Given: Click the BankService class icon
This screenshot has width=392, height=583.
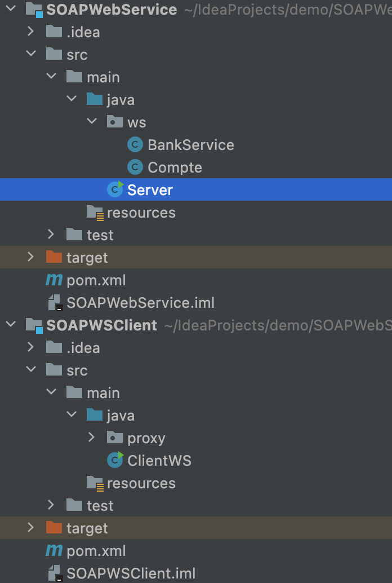Looking at the screenshot, I should click(x=135, y=144).
